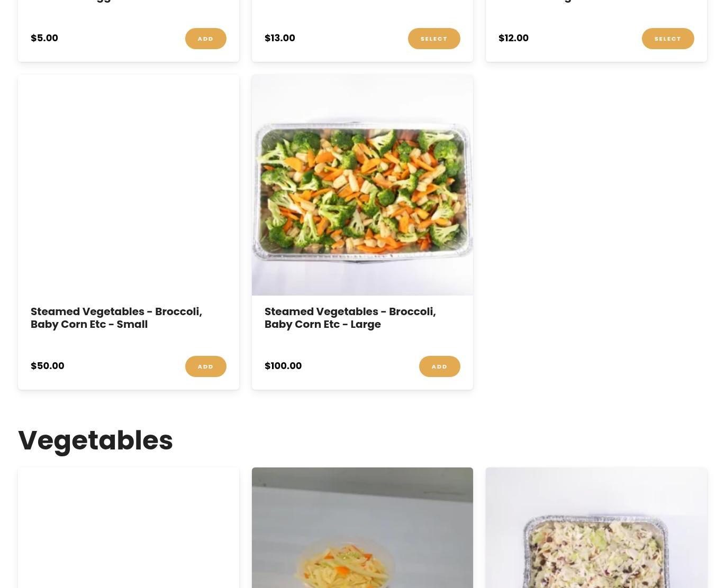Click the cut-off title above the $5.00 price

point(71,2)
